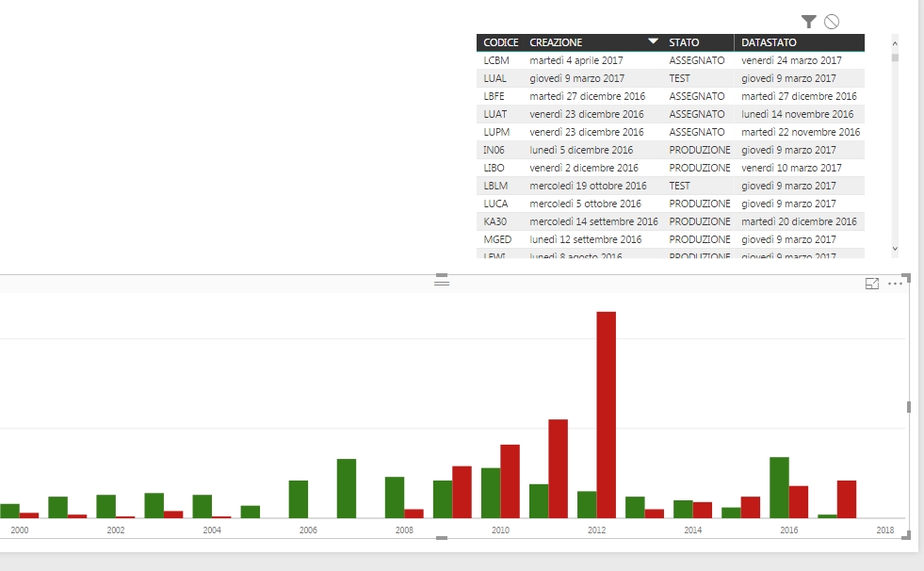Click the CREAZIONE sort descending arrow
The image size is (924, 571).
(653, 41)
